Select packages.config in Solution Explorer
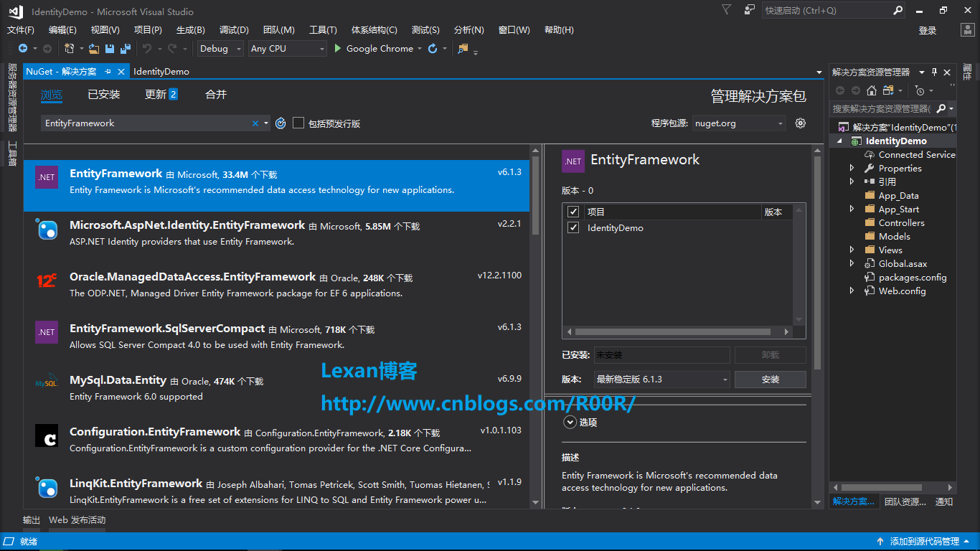Viewport: 980px width, 551px height. tap(913, 278)
